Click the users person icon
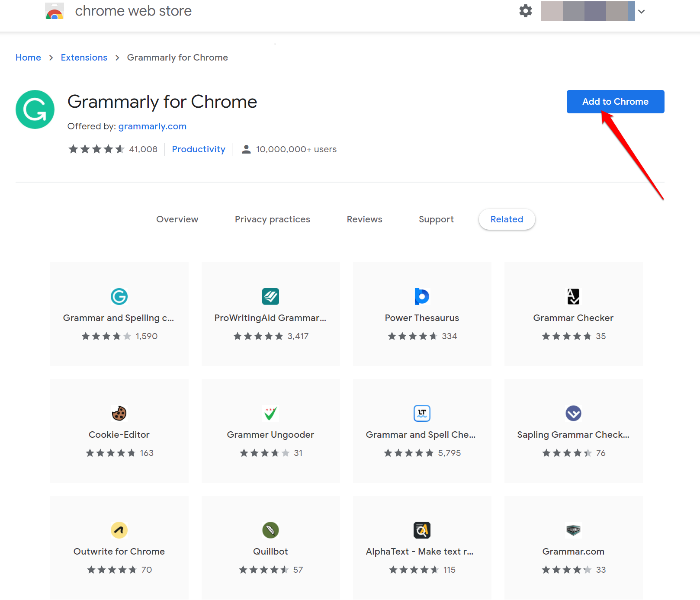This screenshot has width=700, height=600. pyautogui.click(x=246, y=149)
